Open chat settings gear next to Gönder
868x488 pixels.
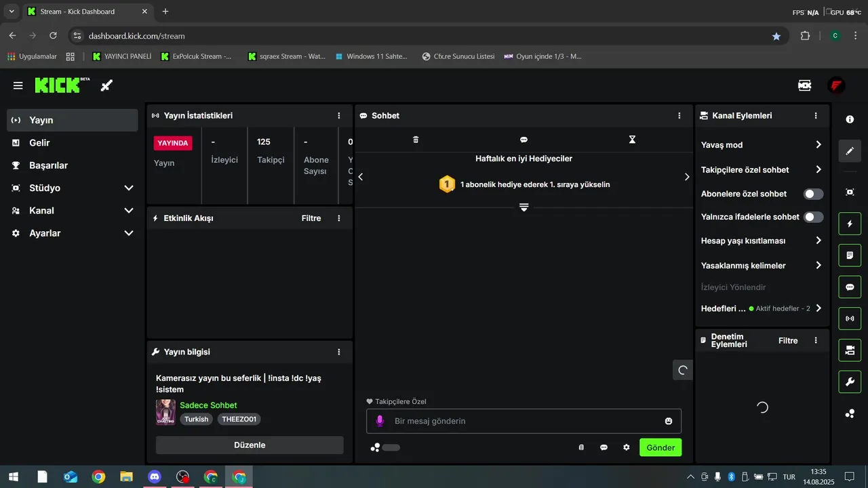click(x=627, y=447)
